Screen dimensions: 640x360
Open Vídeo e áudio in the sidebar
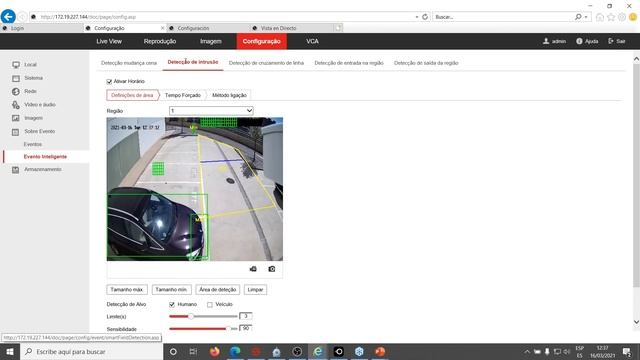[40, 105]
